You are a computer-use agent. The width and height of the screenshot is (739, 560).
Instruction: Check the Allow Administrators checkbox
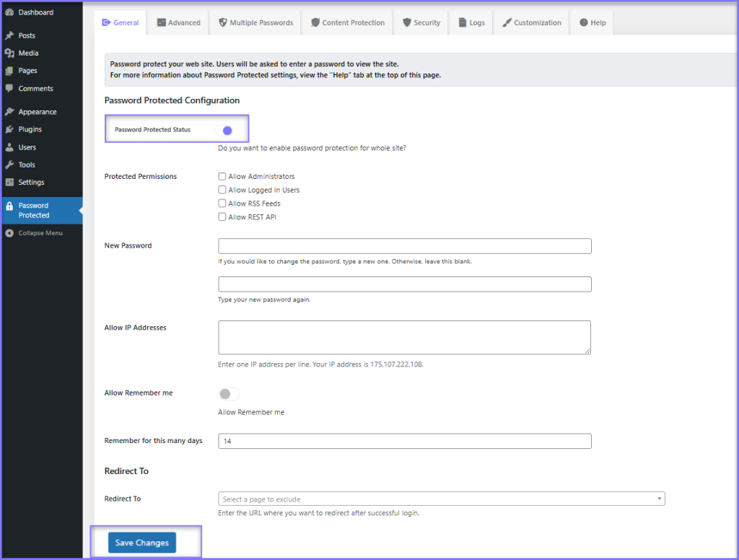coord(222,177)
